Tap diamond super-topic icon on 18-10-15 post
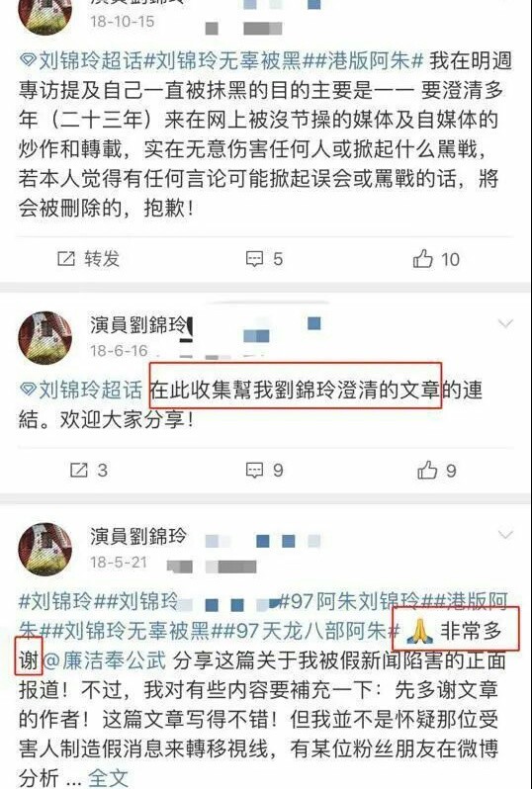 (x=28, y=61)
